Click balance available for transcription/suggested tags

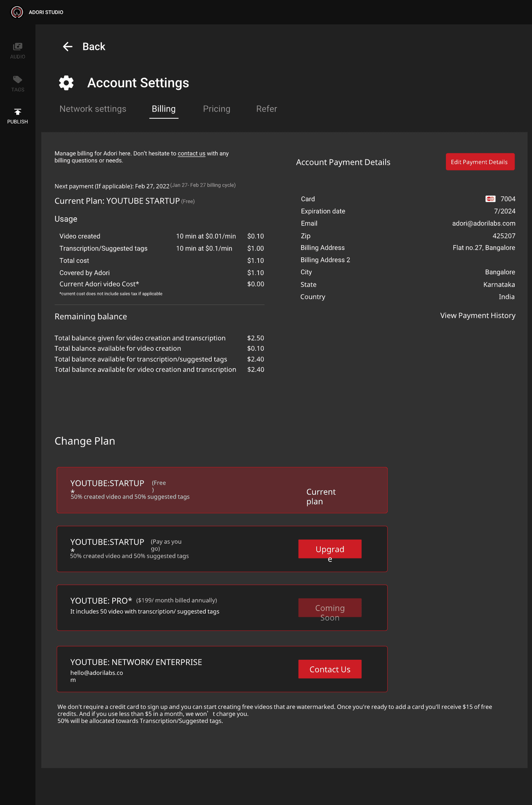141,359
